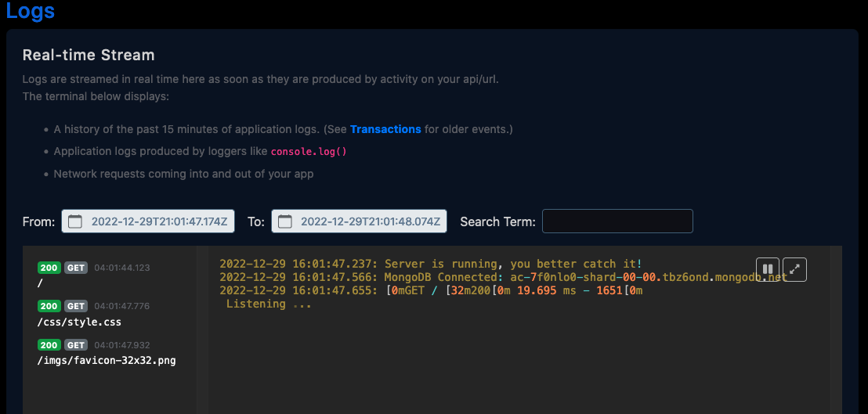Image resolution: width=868 pixels, height=414 pixels.
Task: Select the root "/" request entry
Action: pos(40,283)
